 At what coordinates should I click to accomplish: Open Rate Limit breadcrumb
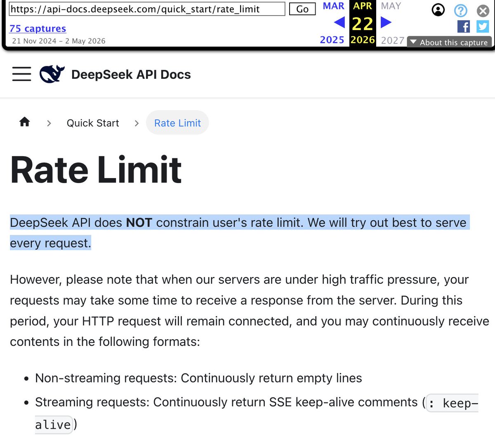(x=177, y=123)
